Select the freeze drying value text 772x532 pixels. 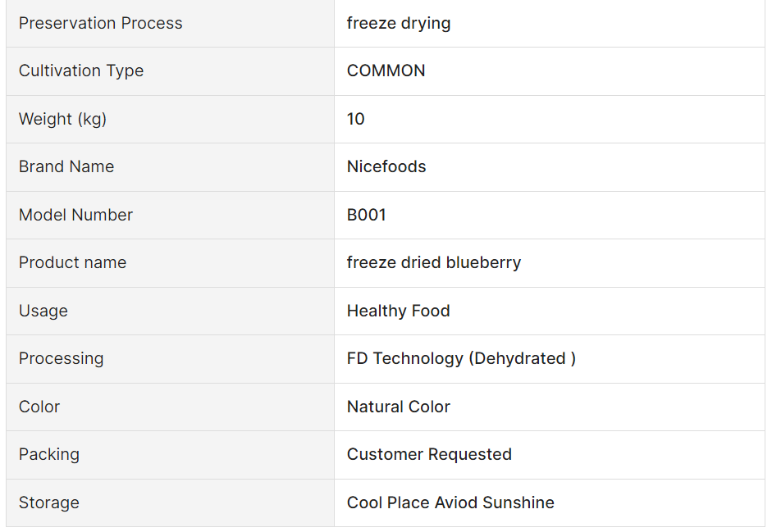[x=399, y=23]
